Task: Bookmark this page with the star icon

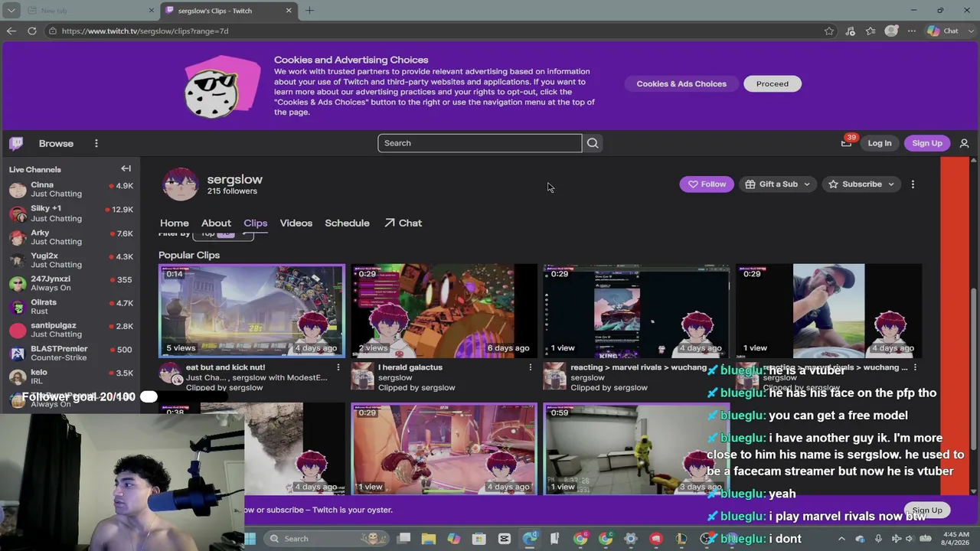Action: (x=829, y=31)
